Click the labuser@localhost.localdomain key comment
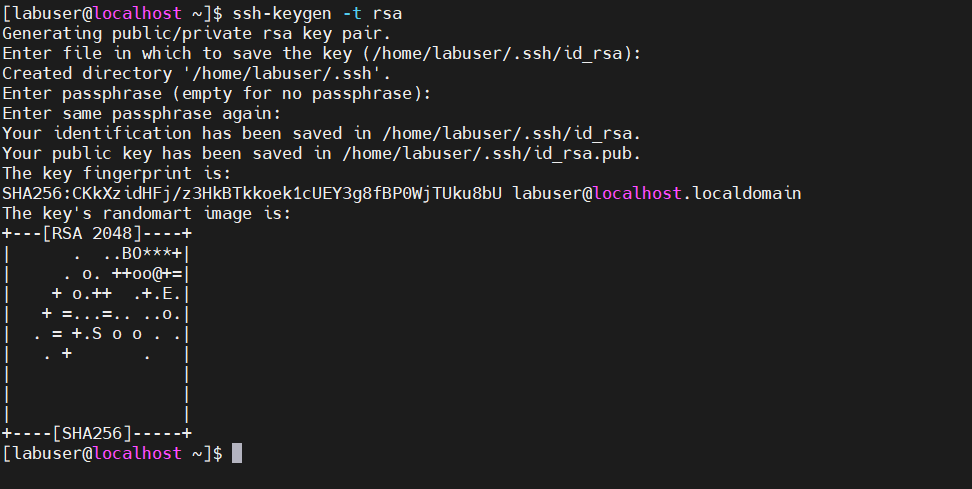972x489 pixels. (656, 193)
